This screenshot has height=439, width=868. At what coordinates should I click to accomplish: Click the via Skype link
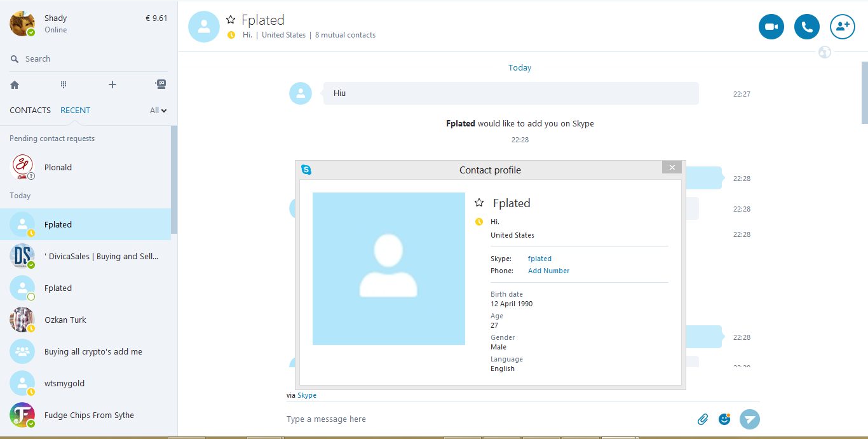point(307,395)
